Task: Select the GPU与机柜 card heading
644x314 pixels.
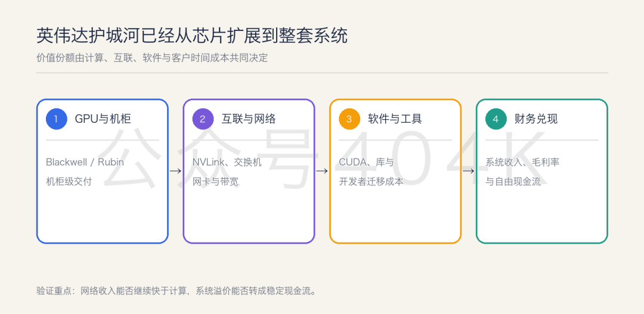Action: [x=103, y=119]
